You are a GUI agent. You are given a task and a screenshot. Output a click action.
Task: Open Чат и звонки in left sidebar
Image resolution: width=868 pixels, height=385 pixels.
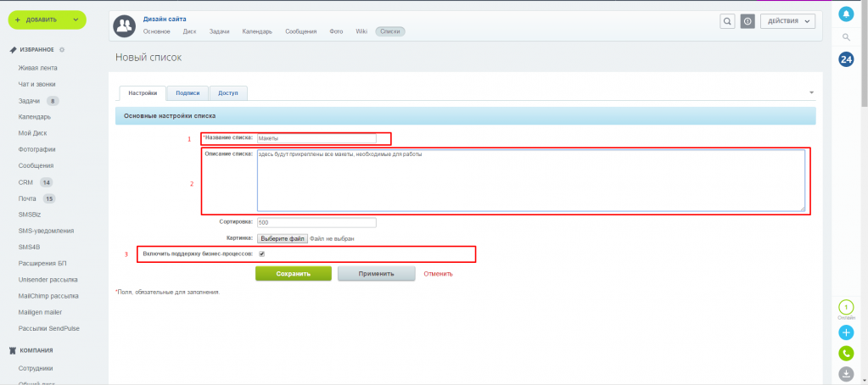tap(36, 85)
